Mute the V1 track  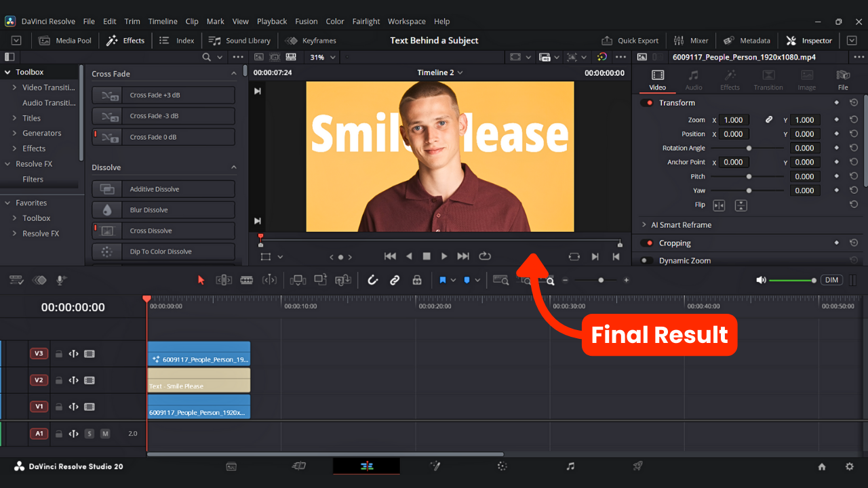point(89,407)
